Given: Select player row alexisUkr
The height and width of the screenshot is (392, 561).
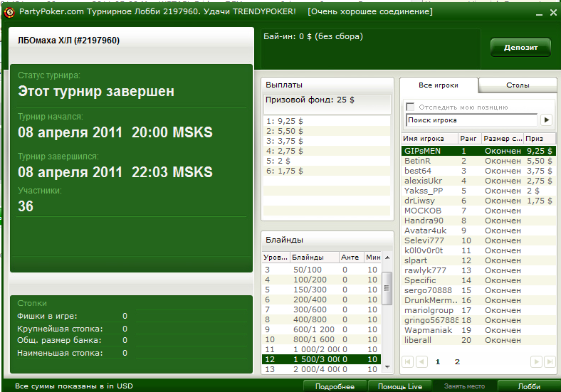Looking at the screenshot, I should [478, 181].
